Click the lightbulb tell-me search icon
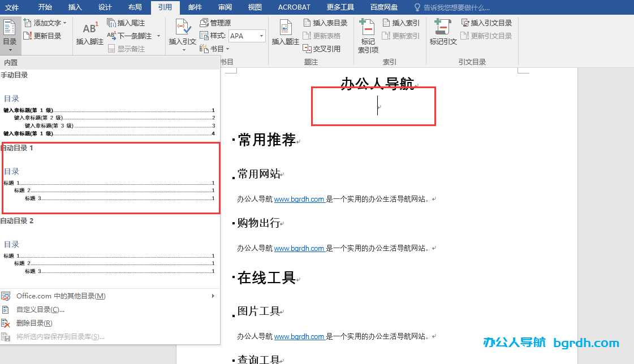Viewport: 634px width, 364px height. [417, 7]
